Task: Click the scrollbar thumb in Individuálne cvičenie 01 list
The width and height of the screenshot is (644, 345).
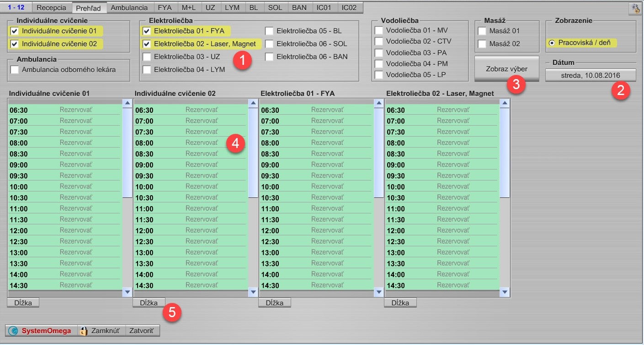Action: (x=127, y=151)
